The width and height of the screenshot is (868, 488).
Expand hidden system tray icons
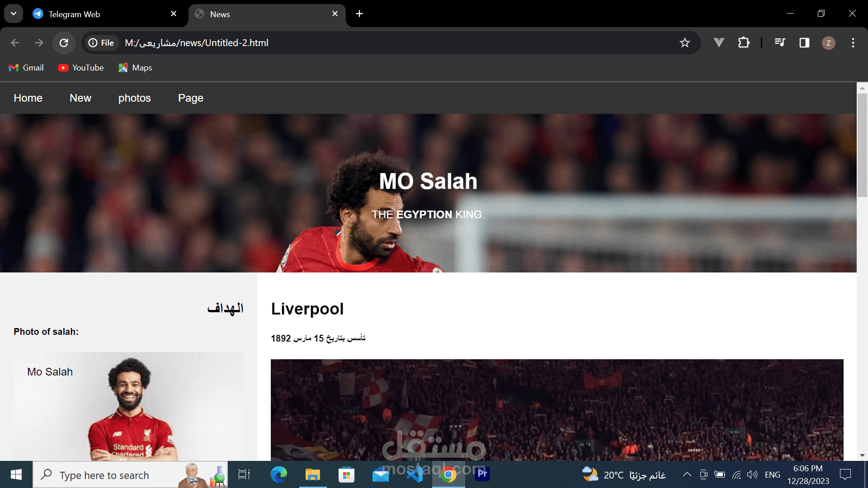coord(687,474)
